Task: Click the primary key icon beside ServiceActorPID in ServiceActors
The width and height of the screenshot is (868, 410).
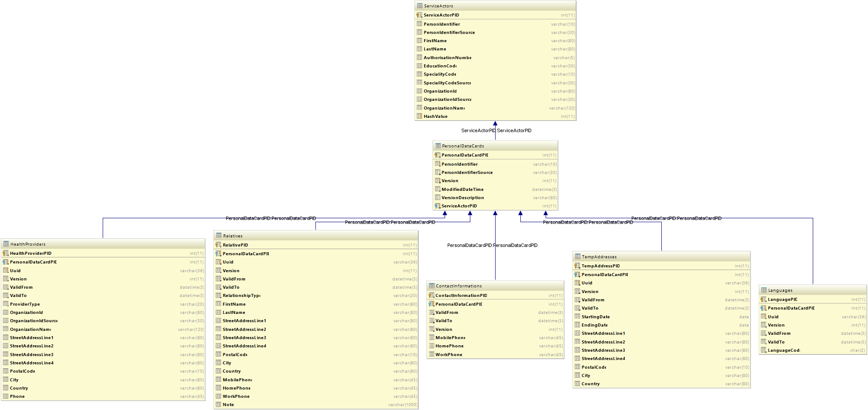Action: [419, 15]
